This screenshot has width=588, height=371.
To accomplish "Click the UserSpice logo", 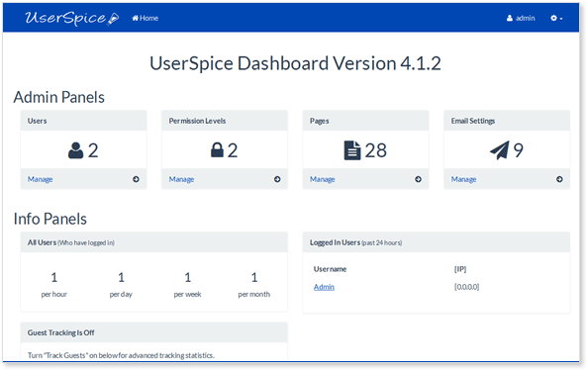I will [x=72, y=18].
